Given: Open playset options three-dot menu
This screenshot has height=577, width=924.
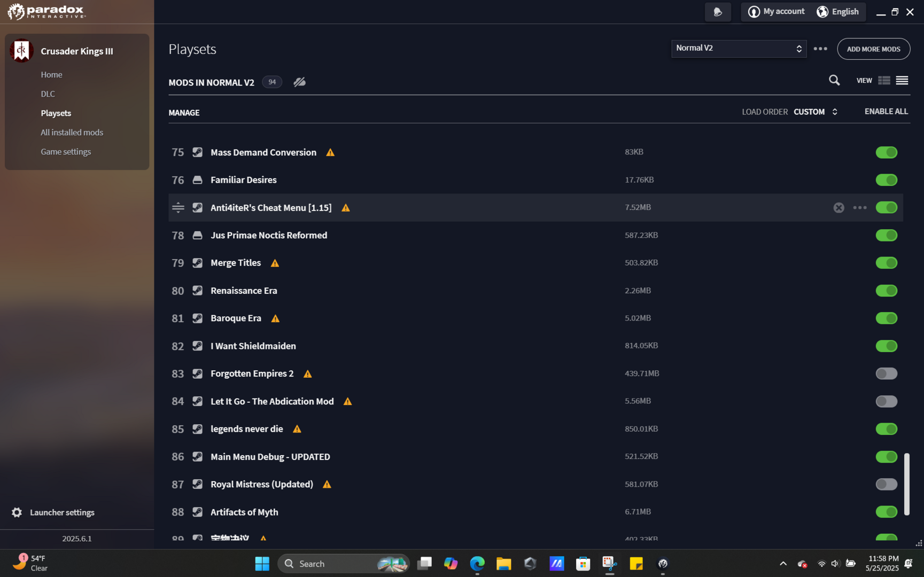Looking at the screenshot, I should coord(820,49).
